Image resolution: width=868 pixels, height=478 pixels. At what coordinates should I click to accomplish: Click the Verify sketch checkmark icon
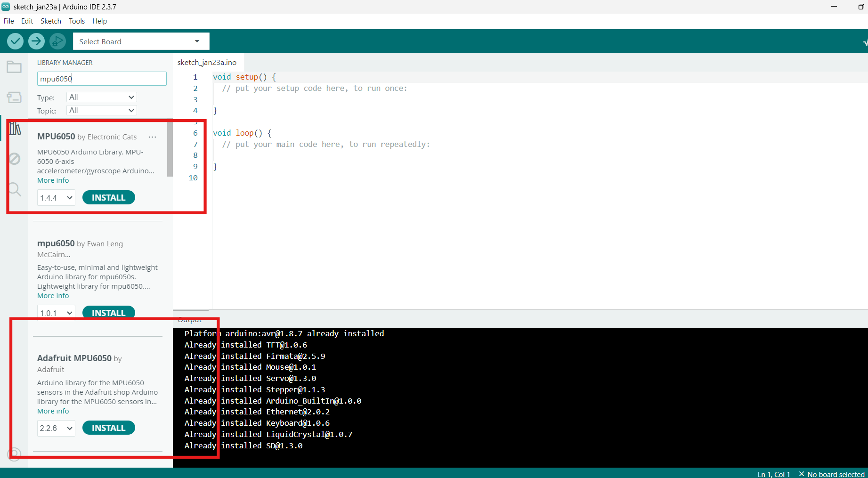tap(15, 41)
